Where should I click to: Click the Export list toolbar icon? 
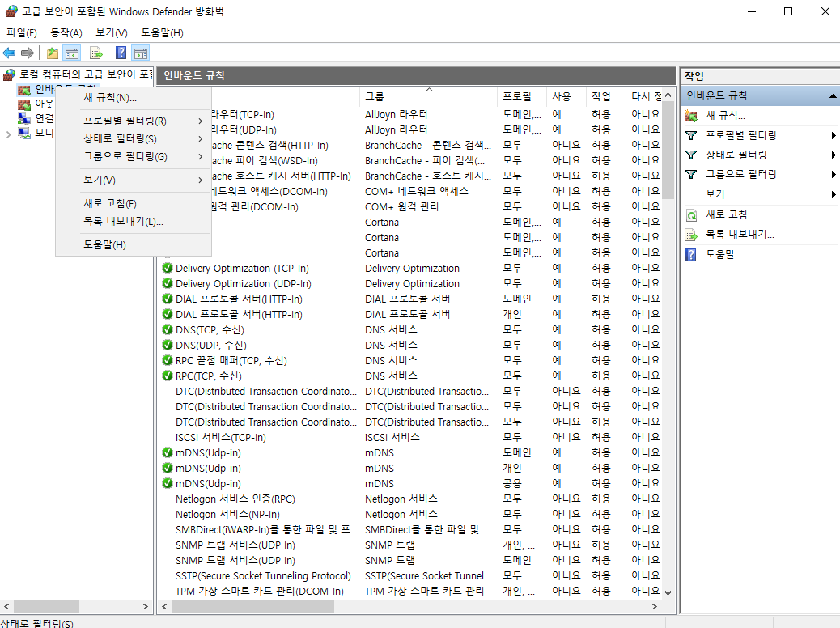point(95,53)
